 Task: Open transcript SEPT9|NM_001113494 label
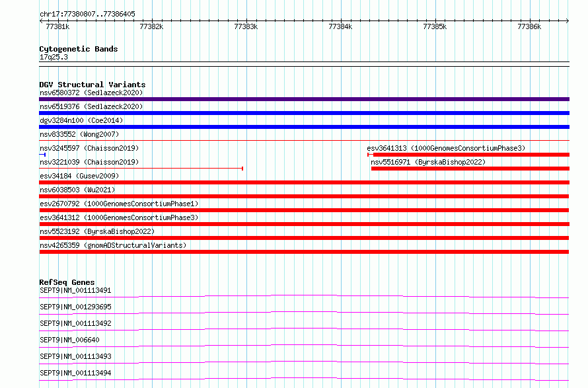click(x=75, y=373)
